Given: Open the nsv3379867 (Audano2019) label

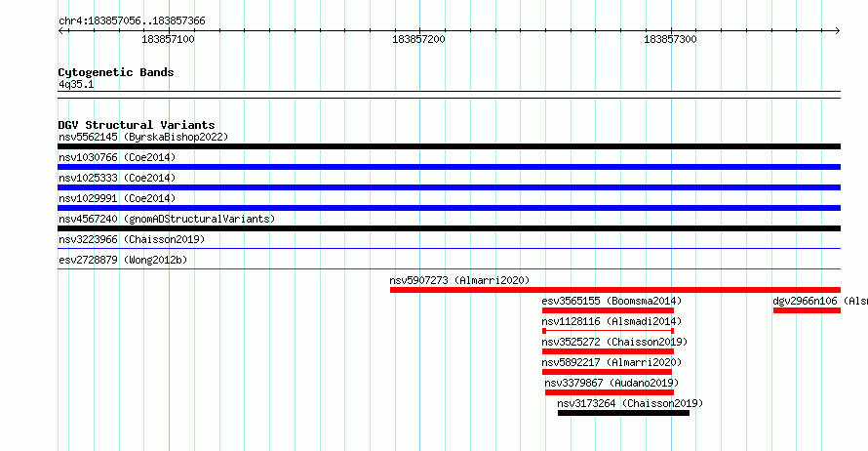Looking at the screenshot, I should 612,383.
